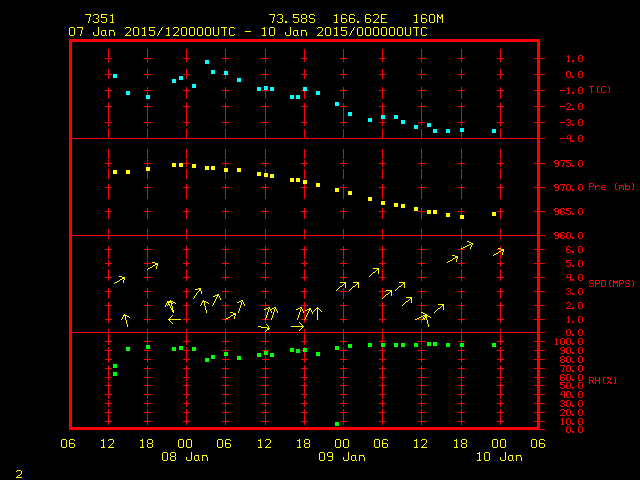This screenshot has height=480, width=640.
Task: Click "2.0" on the wind speed axis
Action: (x=574, y=306)
